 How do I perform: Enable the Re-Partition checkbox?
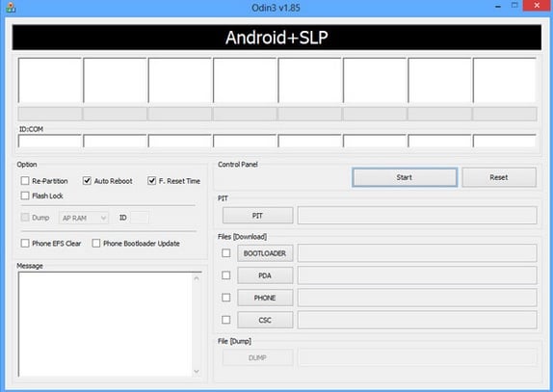pyautogui.click(x=25, y=181)
